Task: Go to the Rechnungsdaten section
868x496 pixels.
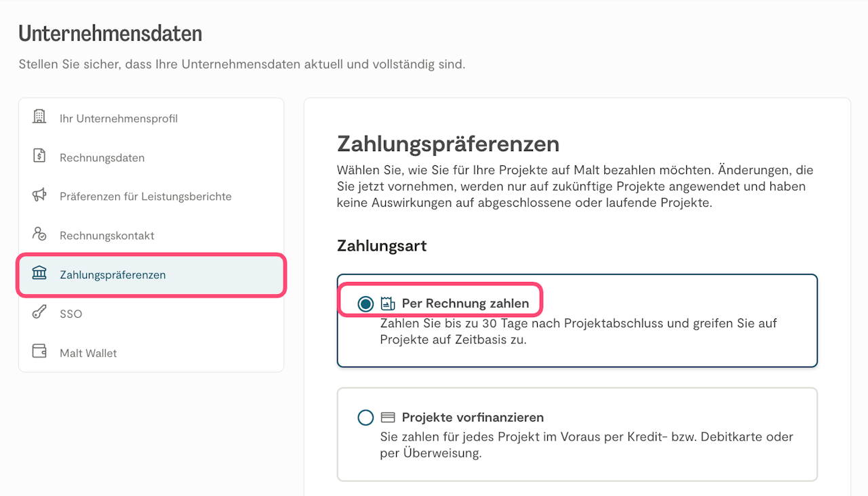Action: click(102, 158)
